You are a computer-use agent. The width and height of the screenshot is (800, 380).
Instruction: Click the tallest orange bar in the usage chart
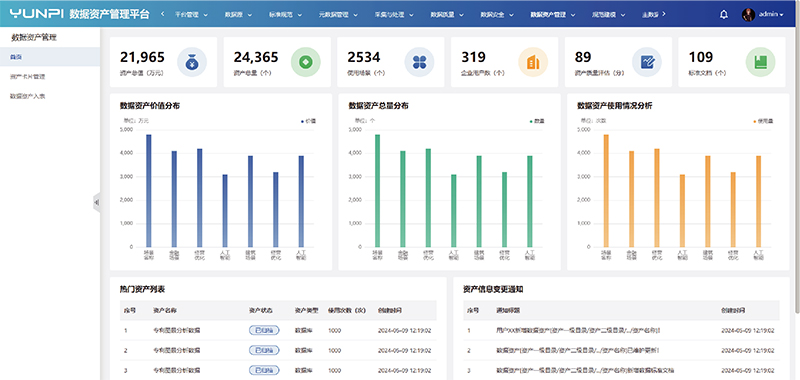point(606,191)
